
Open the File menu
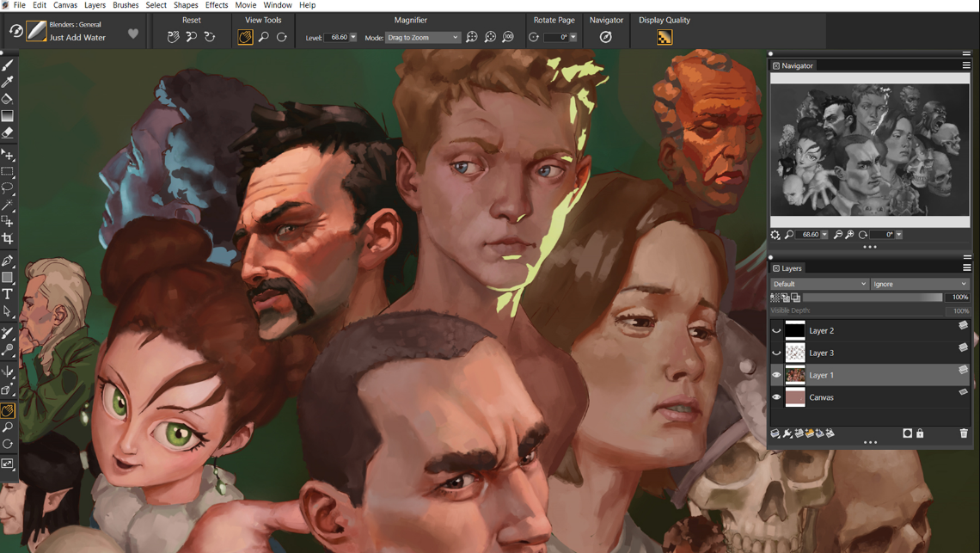click(20, 5)
